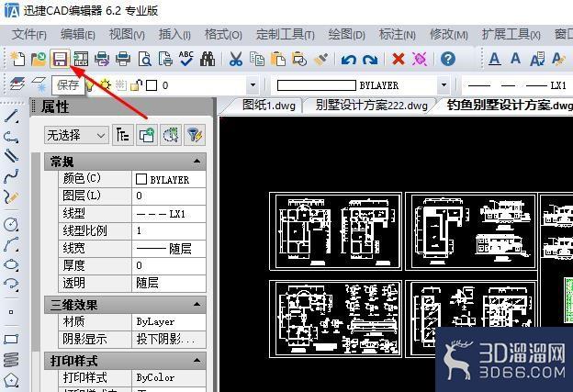The height and width of the screenshot is (392, 573).
Task: Click the Save (保存) floppy disk icon
Action: click(x=60, y=59)
